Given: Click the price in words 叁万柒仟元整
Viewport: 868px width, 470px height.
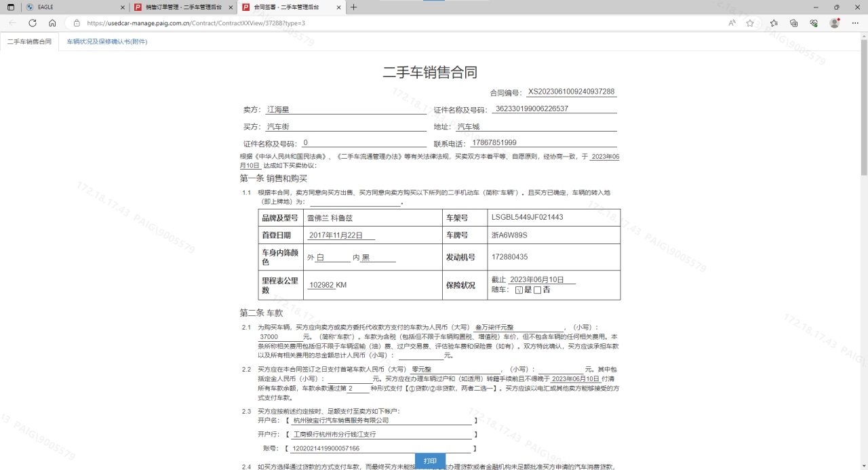Looking at the screenshot, I should pos(494,327).
